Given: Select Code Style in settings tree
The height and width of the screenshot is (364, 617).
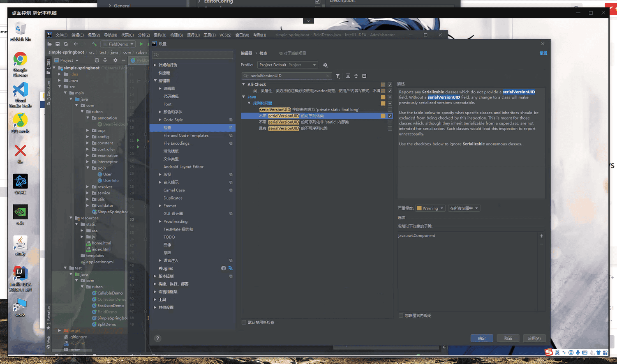Looking at the screenshot, I should (x=173, y=120).
